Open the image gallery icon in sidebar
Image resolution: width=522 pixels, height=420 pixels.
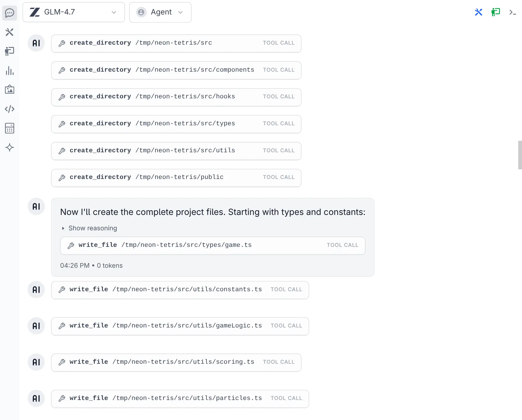10,90
